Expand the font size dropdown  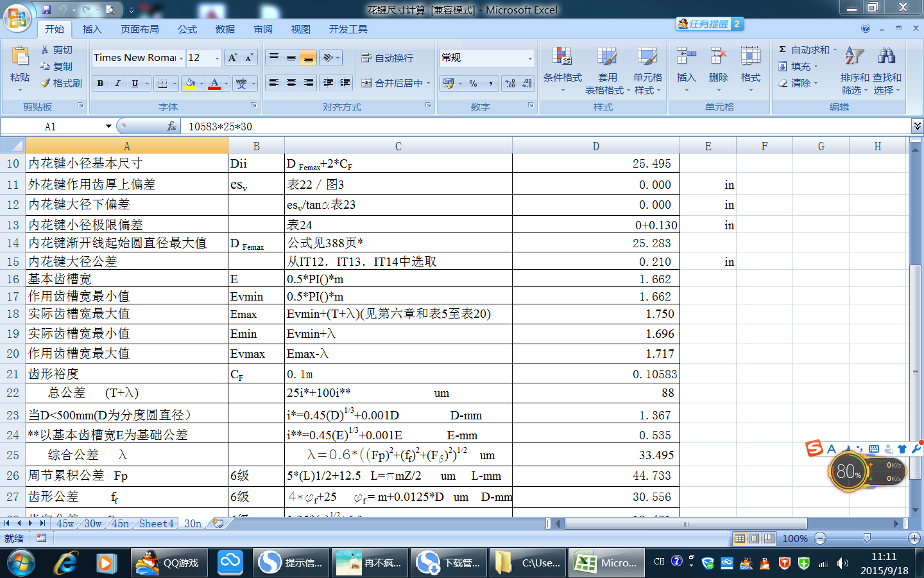[x=217, y=58]
